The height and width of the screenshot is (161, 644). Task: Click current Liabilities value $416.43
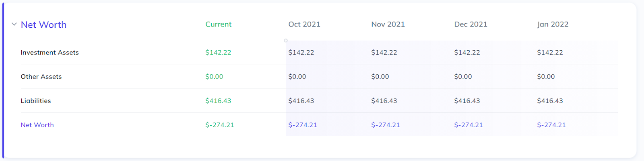tap(218, 101)
